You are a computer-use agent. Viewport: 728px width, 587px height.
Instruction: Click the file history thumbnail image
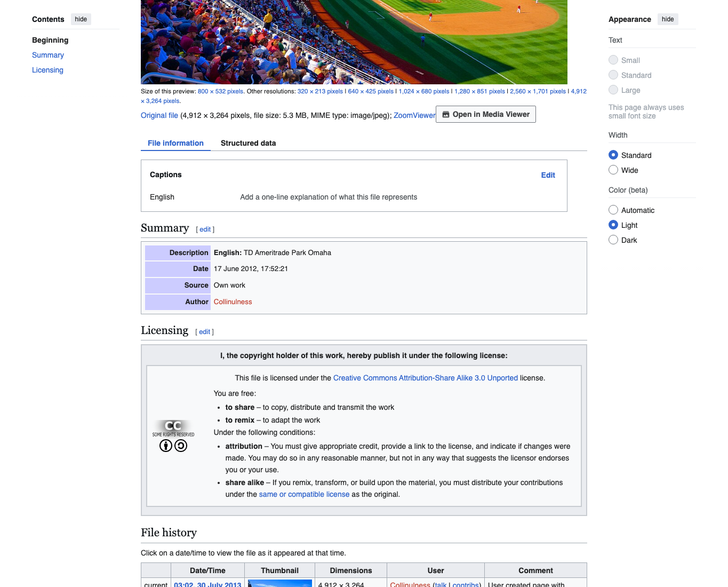pyautogui.click(x=279, y=583)
